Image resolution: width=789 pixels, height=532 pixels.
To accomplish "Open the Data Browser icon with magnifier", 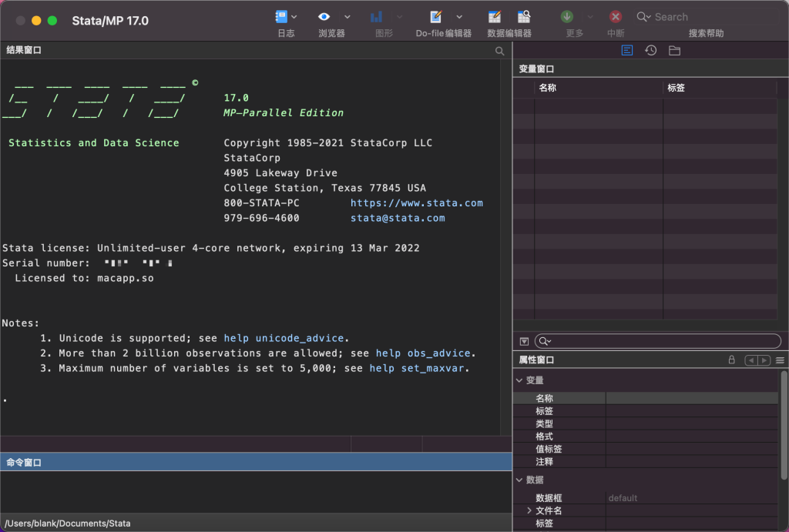I will pos(524,16).
